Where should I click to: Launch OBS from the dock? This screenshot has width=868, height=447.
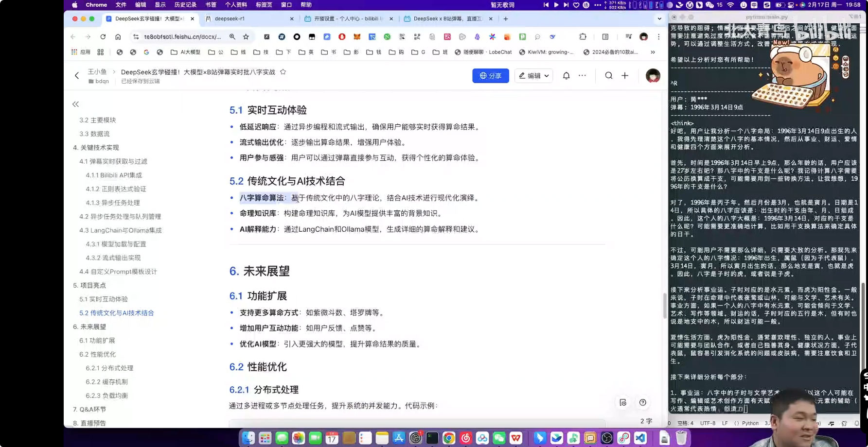click(607, 438)
